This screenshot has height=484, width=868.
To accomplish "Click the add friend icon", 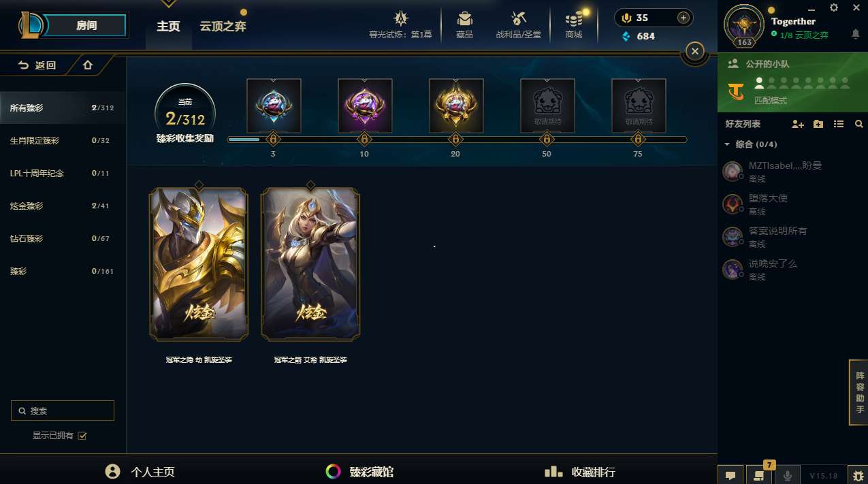I will tap(798, 124).
